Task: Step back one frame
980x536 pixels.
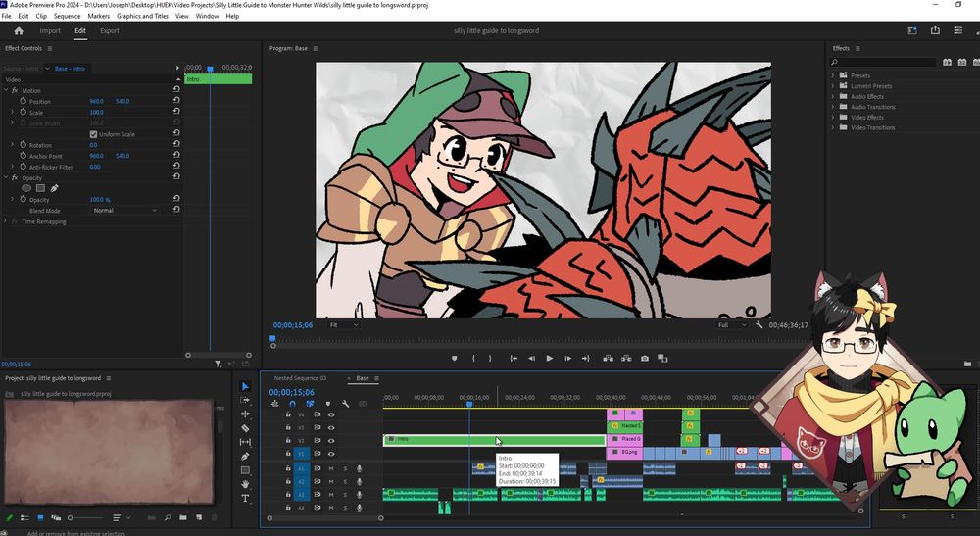Action: point(531,359)
